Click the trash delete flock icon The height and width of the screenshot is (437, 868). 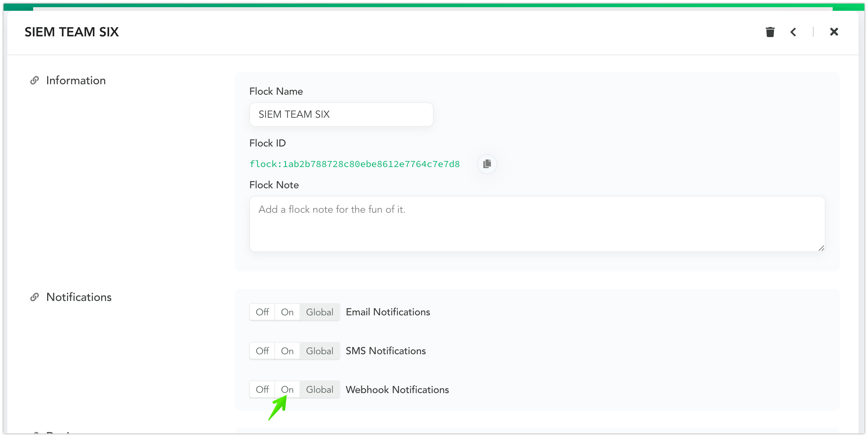coord(770,32)
